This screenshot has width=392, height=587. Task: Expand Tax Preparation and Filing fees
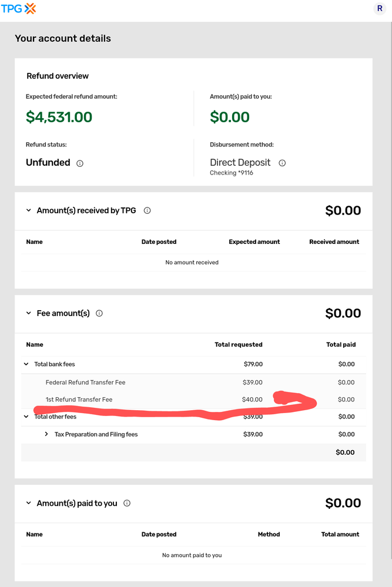(47, 434)
